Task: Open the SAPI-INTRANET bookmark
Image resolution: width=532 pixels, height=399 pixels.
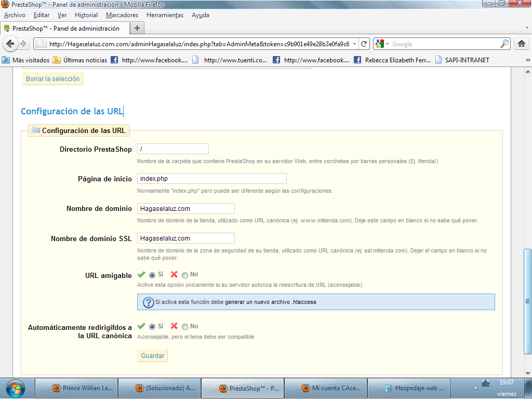Action: click(462, 60)
